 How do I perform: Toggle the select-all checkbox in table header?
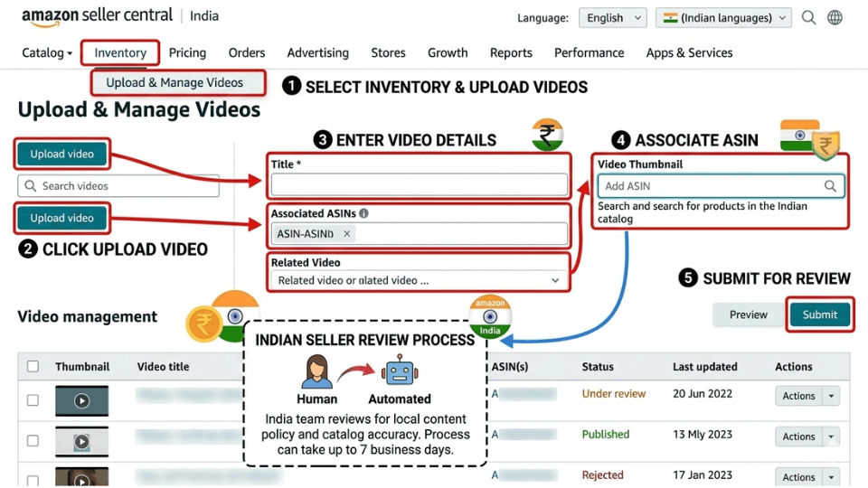point(33,367)
